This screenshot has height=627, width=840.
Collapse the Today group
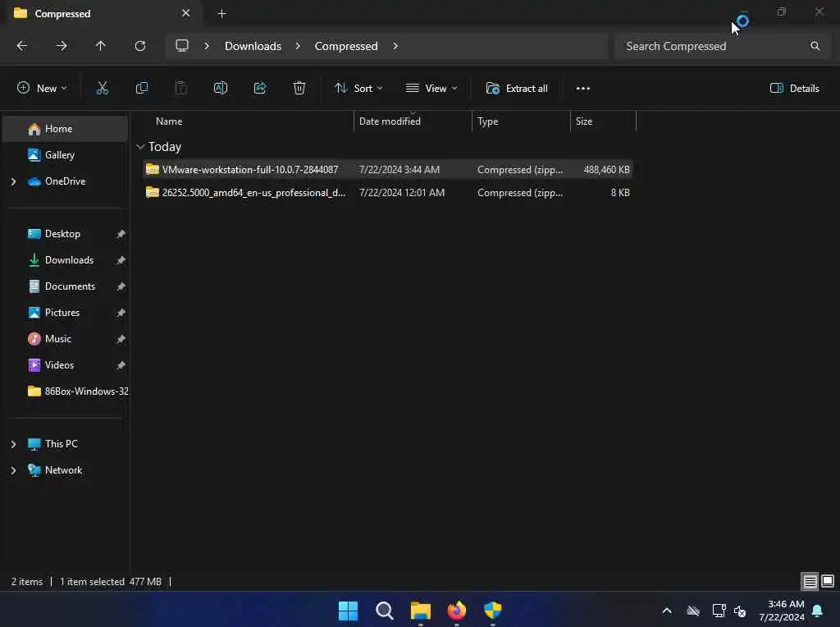(x=140, y=147)
